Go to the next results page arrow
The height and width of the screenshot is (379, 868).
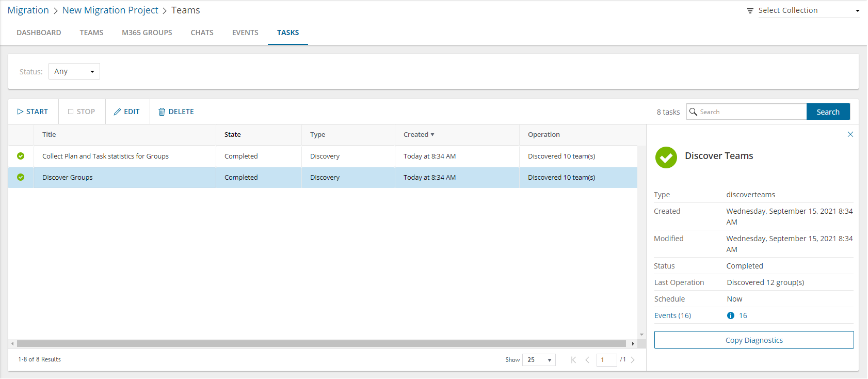point(633,360)
